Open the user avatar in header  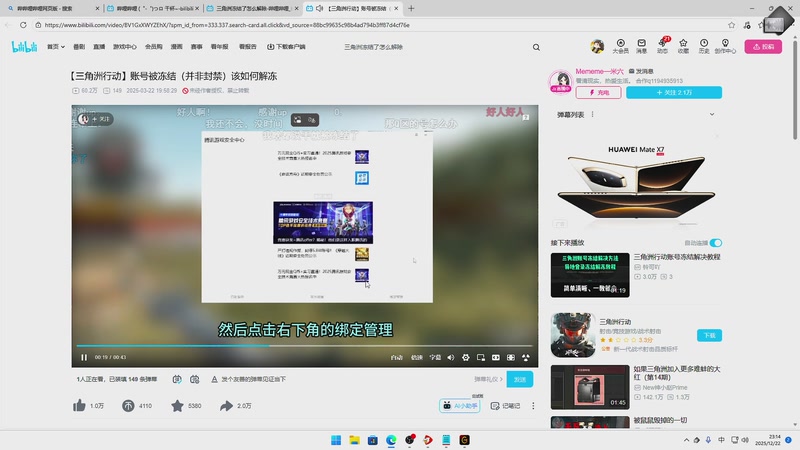[x=597, y=46]
